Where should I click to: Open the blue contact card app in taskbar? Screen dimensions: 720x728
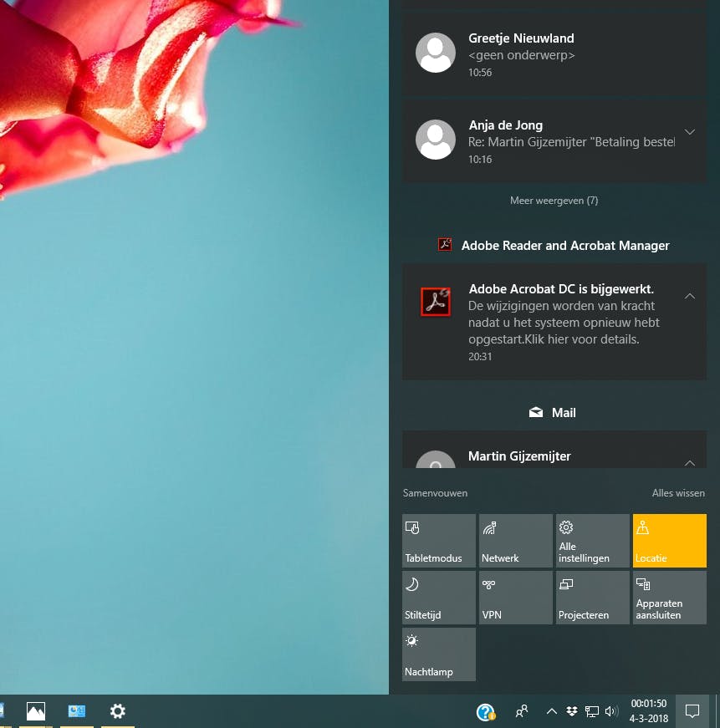pos(77,710)
